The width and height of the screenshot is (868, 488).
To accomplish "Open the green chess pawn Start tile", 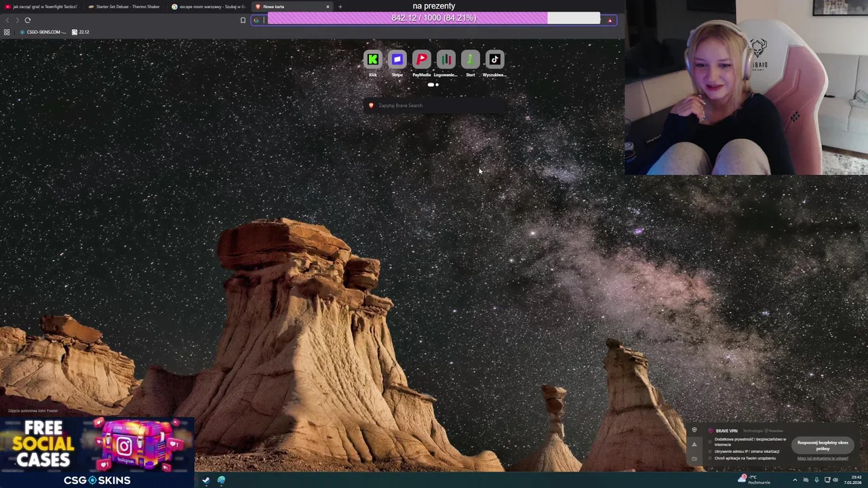I will point(470,60).
